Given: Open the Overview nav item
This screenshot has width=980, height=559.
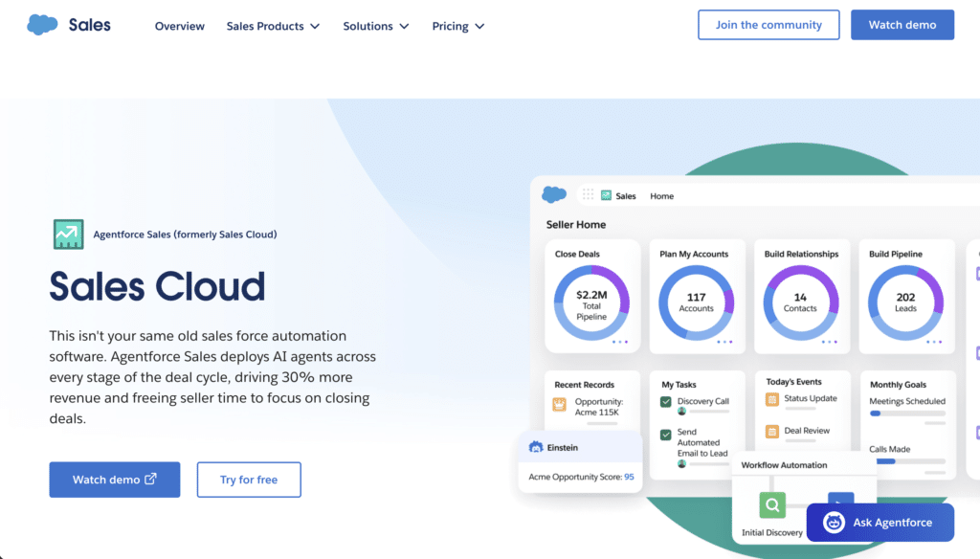Looking at the screenshot, I should tap(179, 26).
